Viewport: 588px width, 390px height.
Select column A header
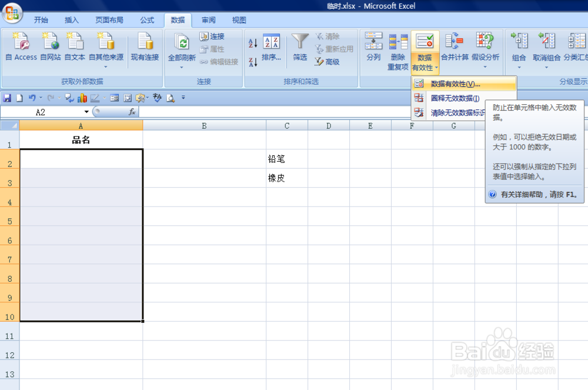[81, 126]
